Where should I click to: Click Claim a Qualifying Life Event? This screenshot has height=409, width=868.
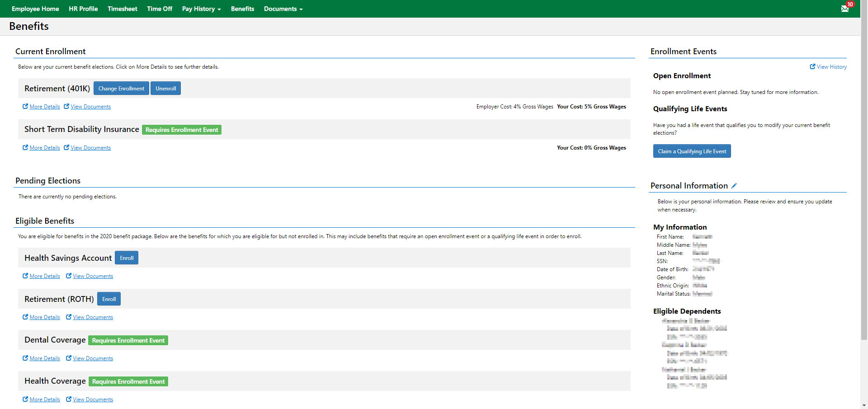[x=692, y=151]
